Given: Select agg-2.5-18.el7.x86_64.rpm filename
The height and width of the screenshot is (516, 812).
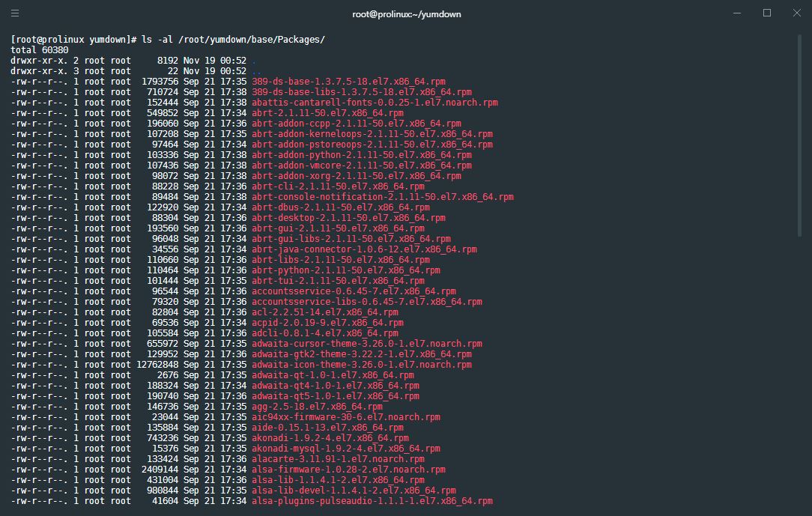Looking at the screenshot, I should coord(317,406).
